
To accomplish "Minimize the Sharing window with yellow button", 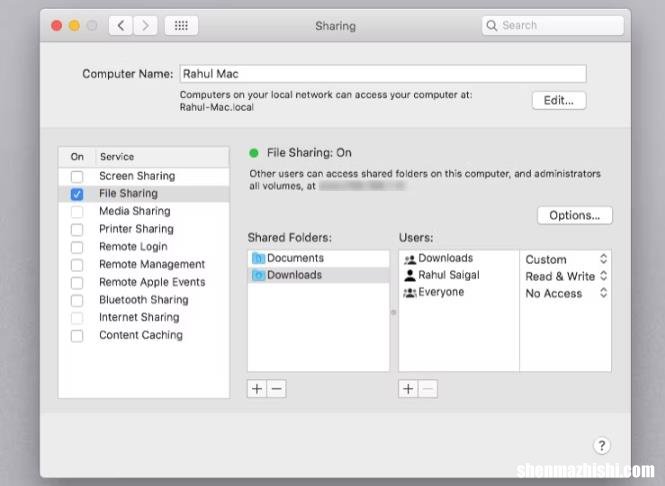I will pyautogui.click(x=74, y=26).
